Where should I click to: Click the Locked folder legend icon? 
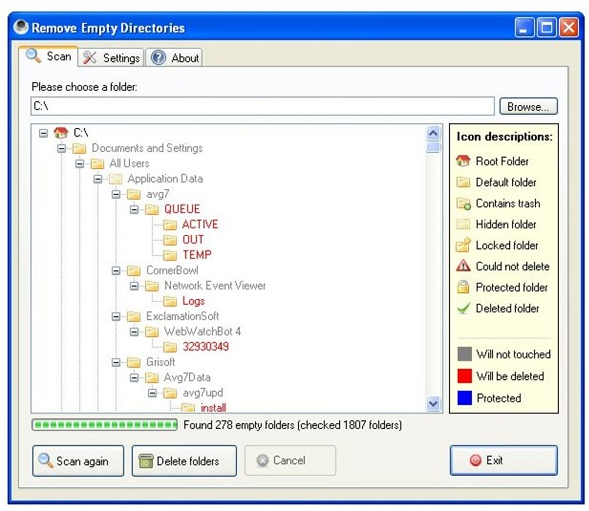(x=463, y=245)
